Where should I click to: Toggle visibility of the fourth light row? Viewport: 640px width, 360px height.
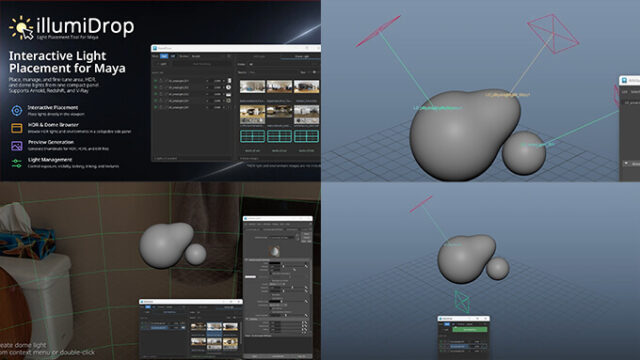[x=156, y=100]
